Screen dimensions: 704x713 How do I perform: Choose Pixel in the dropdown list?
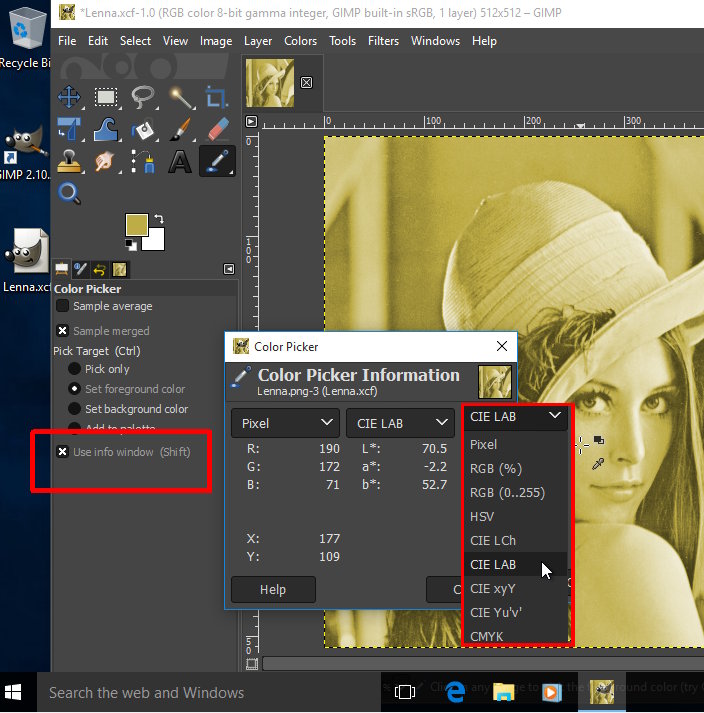(515, 444)
